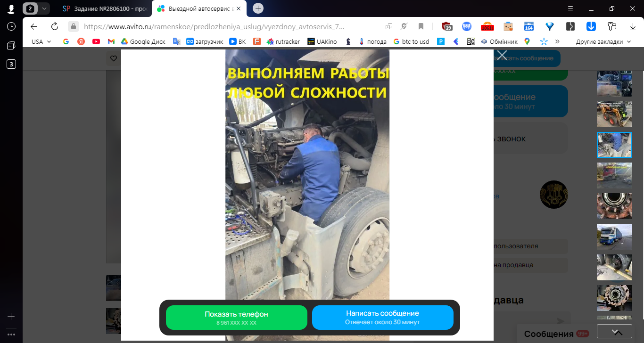This screenshot has height=343, width=644.
Task: Expand the Сообщения panel chevron
Action: click(619, 332)
